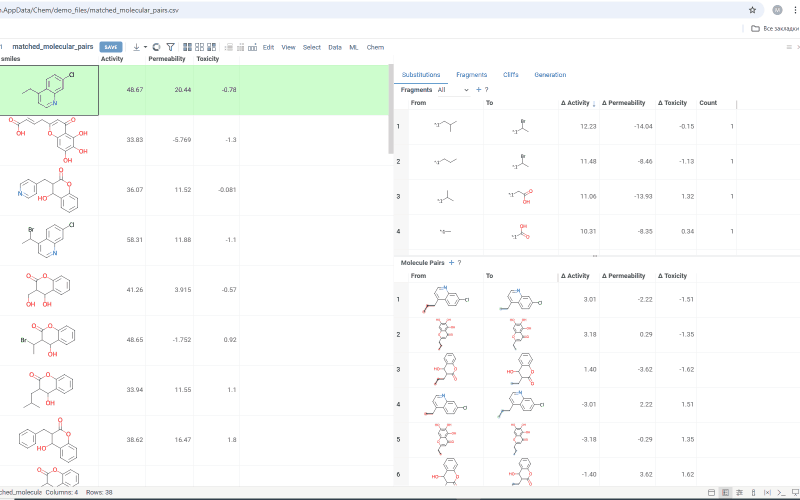This screenshot has width=800, height=500.
Task: Click the plus icon beside Fragments dropdown
Action: (478, 90)
